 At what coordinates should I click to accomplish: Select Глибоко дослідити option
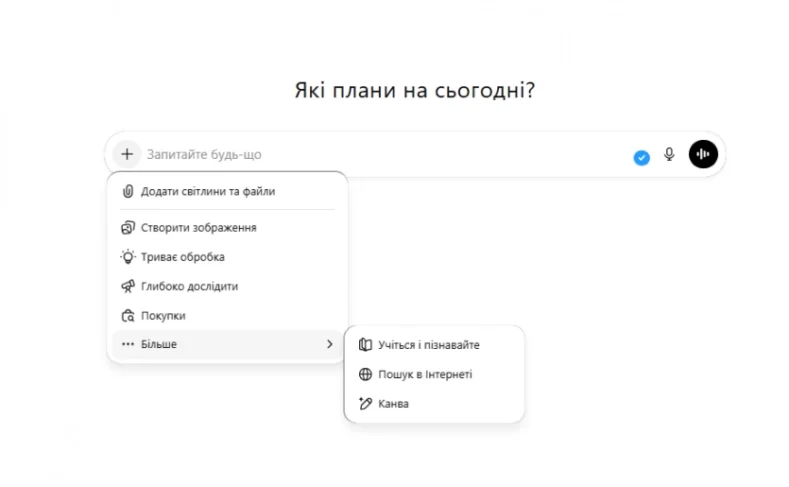pyautogui.click(x=190, y=286)
